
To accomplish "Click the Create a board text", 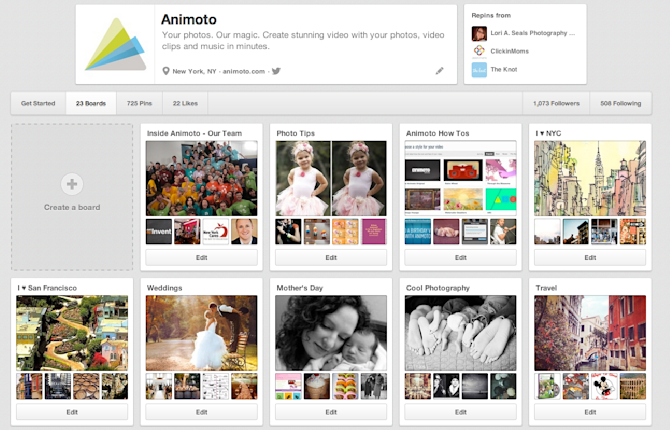I will (72, 207).
